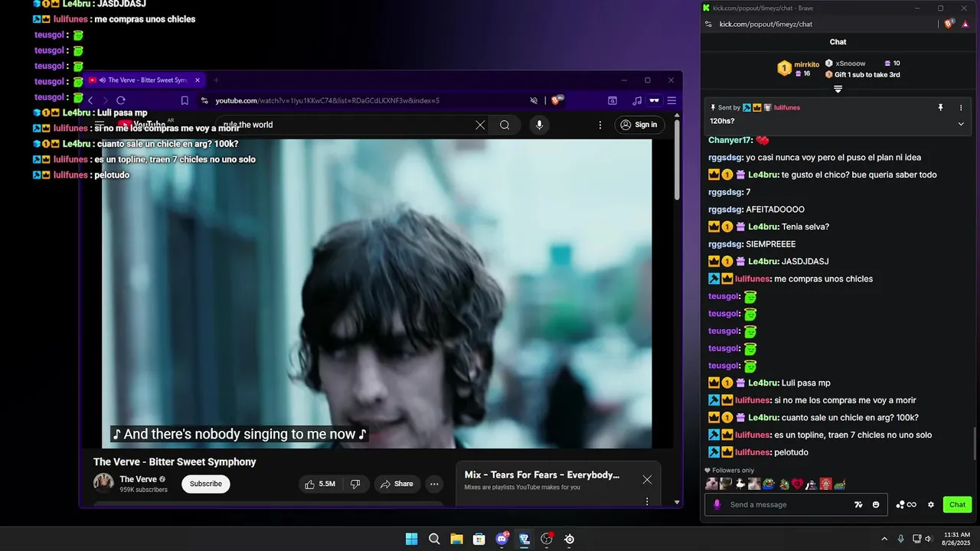Image resolution: width=980 pixels, height=551 pixels.
Task: Click the muted tab audio icon in address bar
Action: pyautogui.click(x=534, y=100)
